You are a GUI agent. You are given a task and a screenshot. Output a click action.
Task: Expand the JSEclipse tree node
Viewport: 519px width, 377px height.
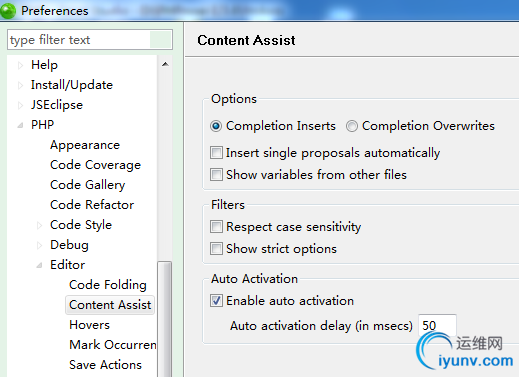20,105
